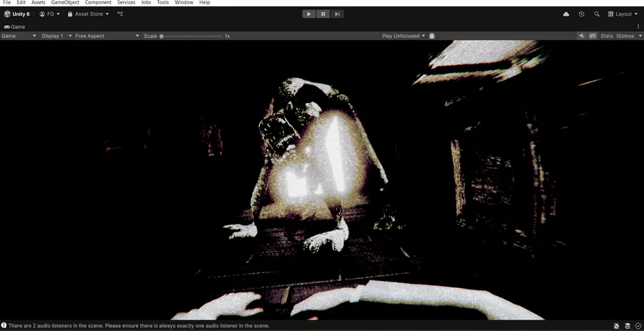
Task: Open the Undo History clock icon
Action: [x=582, y=14]
